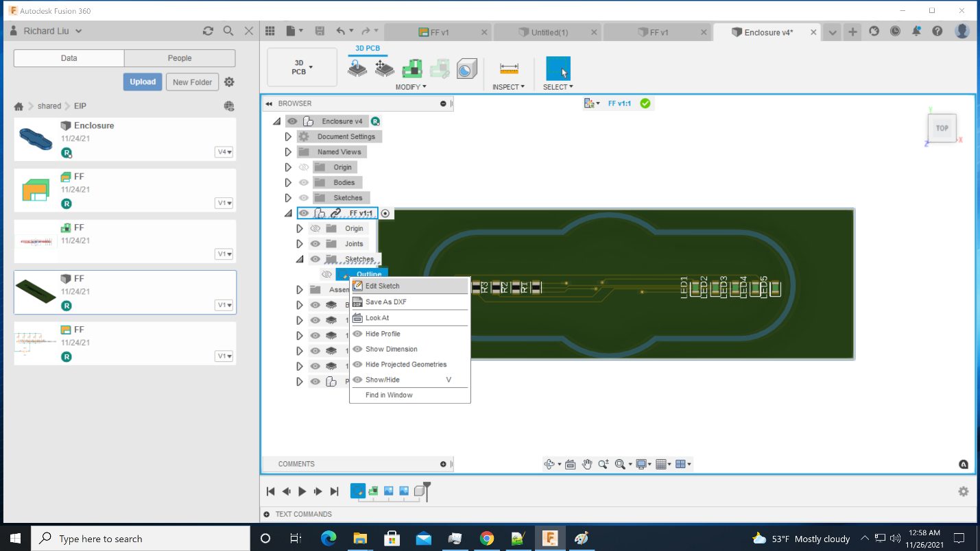This screenshot has width=980, height=551.
Task: Click the Fit view magnifier icon
Action: 620,464
